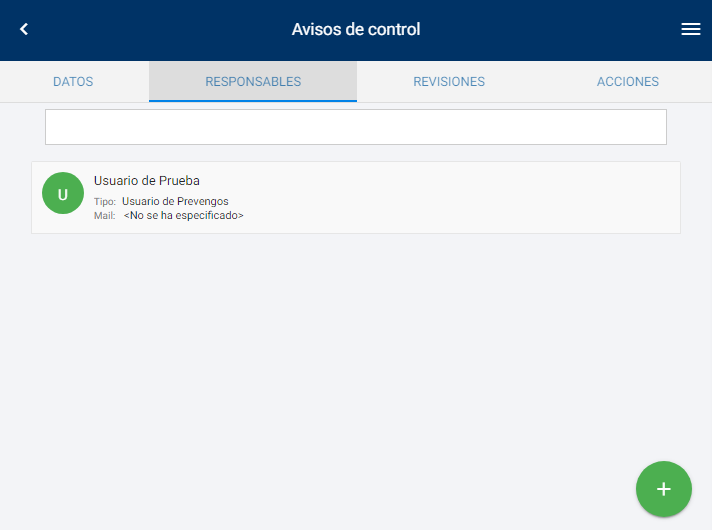The image size is (712, 530).
Task: Go back using the header arrow
Action: tap(24, 30)
